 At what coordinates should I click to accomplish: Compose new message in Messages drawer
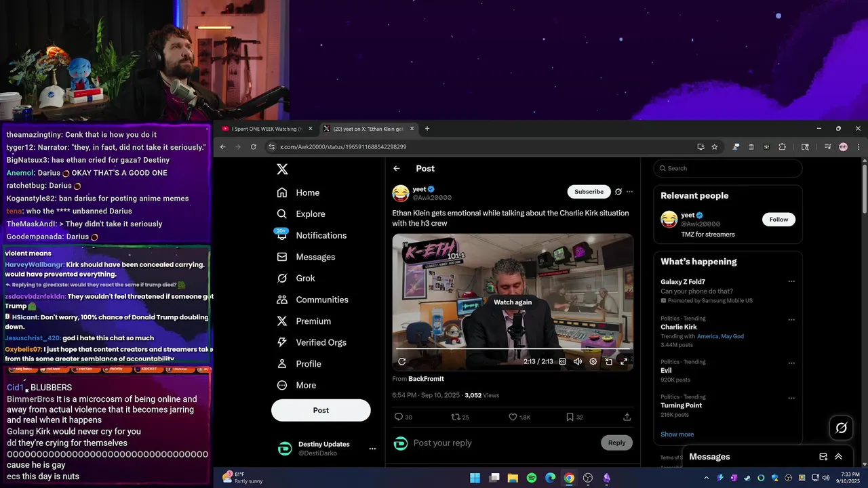(823, 457)
